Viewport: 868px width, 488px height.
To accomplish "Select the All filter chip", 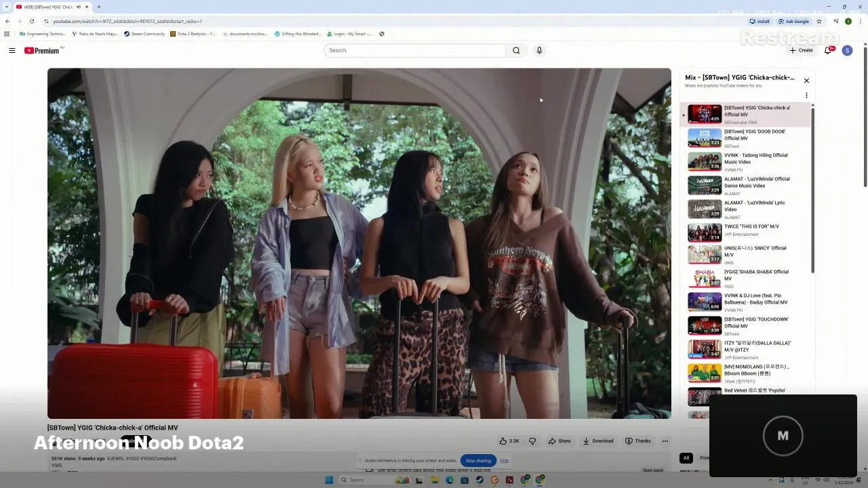I will click(x=686, y=457).
